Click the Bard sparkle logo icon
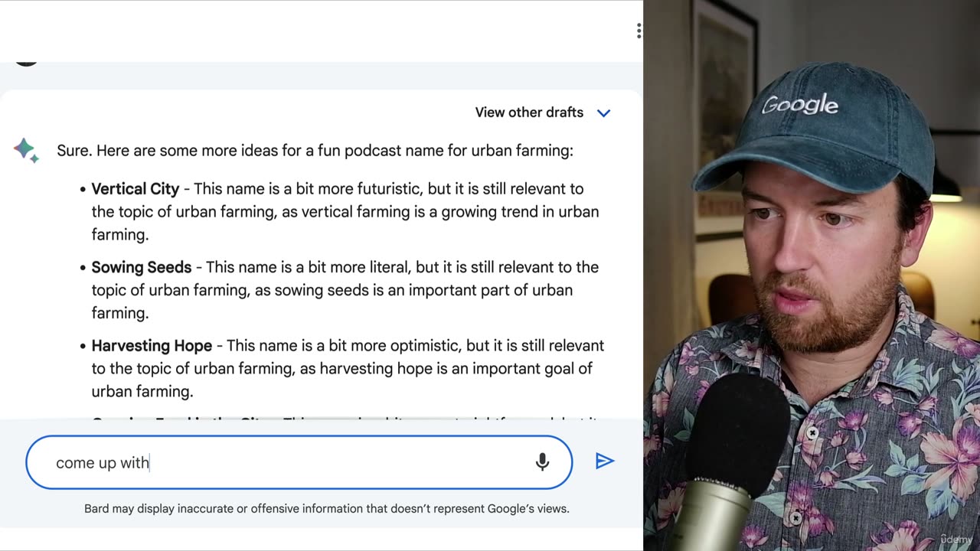Viewport: 980px width, 551px height. [26, 150]
